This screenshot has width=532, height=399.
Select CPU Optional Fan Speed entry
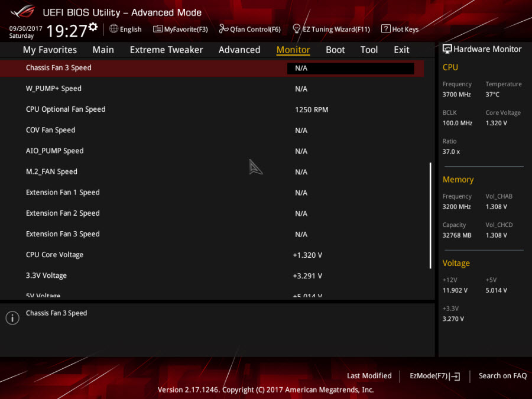point(212,109)
